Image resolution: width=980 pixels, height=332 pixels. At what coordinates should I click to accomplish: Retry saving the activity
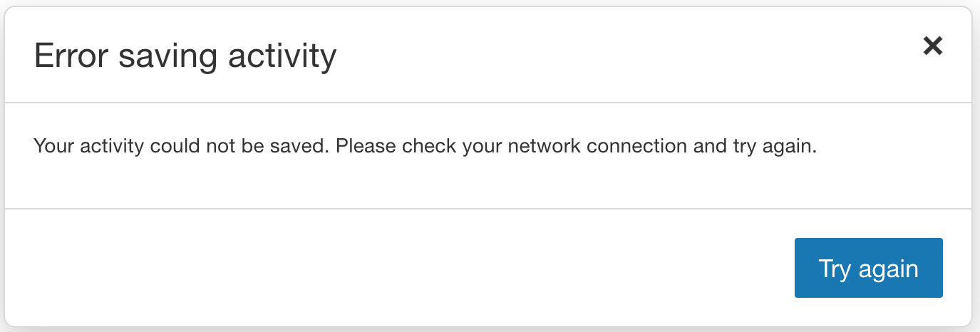point(868,268)
